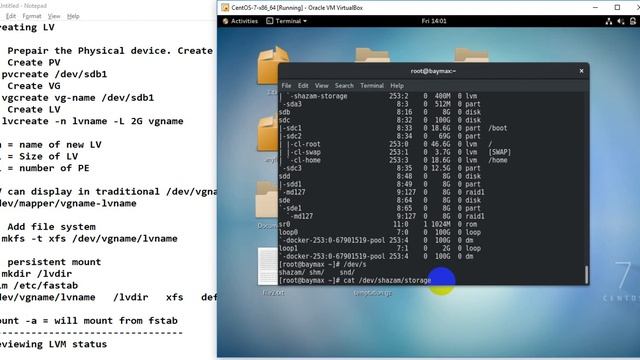Click 'cl-swap' row in terminal output
This screenshot has width=640, height=360.
coord(395,152)
